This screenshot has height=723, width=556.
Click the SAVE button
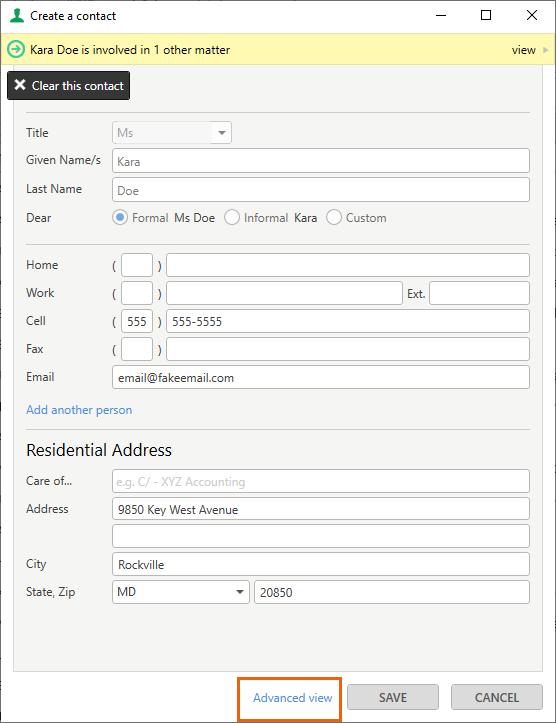coord(393,697)
